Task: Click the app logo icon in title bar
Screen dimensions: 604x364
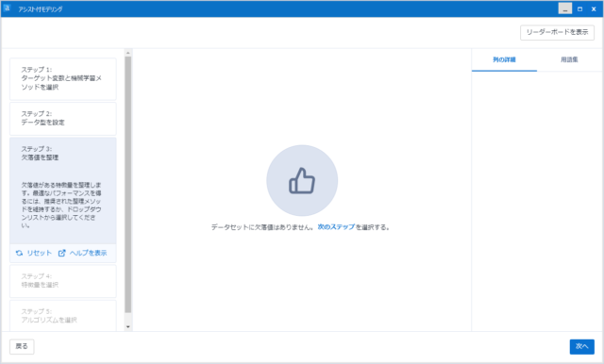Action: [x=7, y=8]
